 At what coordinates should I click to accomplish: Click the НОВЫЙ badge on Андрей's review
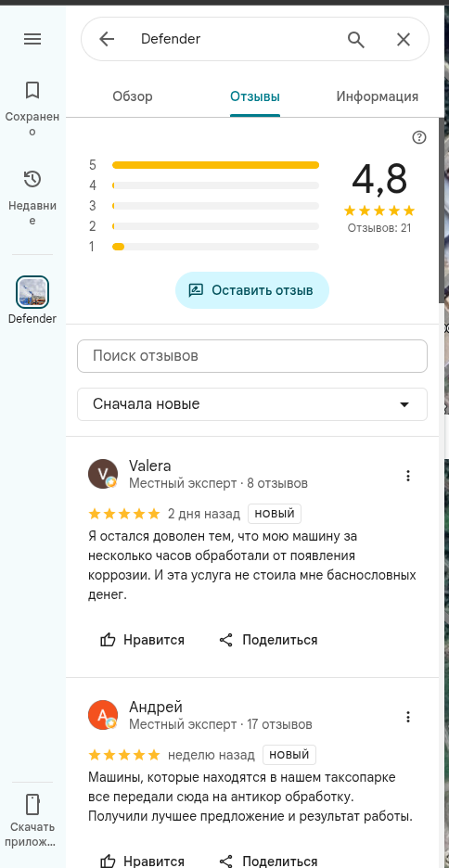pyautogui.click(x=289, y=755)
